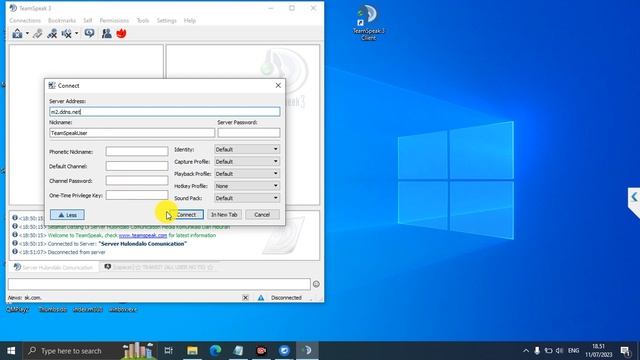640x360 pixels.
Task: Click the red flame toolbar icon
Action: click(121, 33)
